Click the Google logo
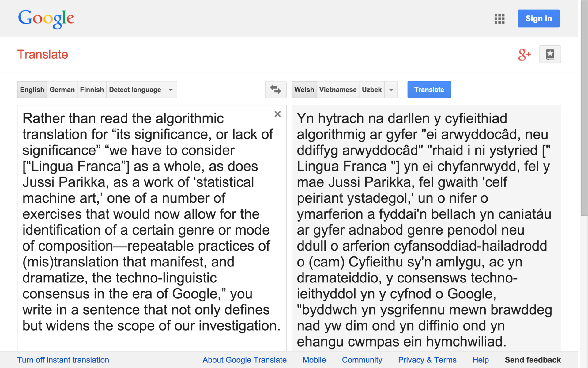Viewport: 588px width, 368px height. click(46, 18)
